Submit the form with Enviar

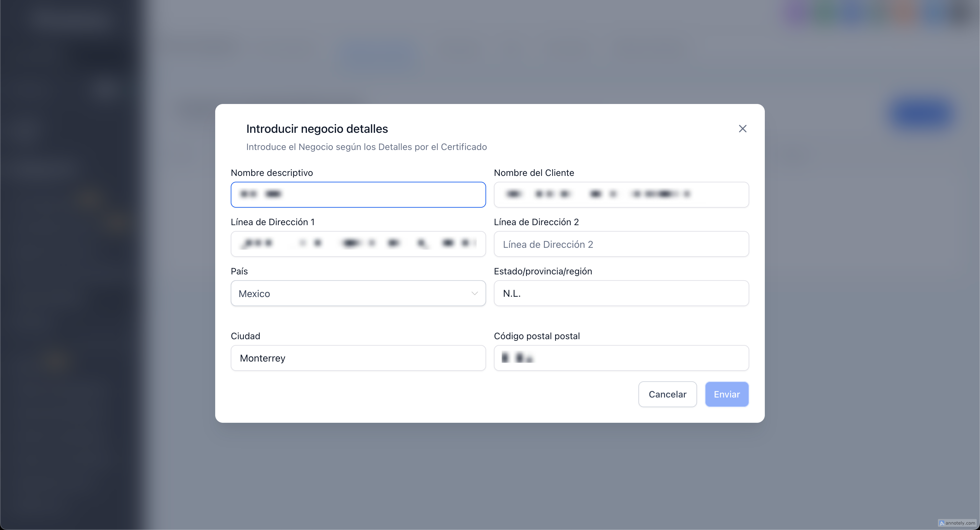click(726, 394)
